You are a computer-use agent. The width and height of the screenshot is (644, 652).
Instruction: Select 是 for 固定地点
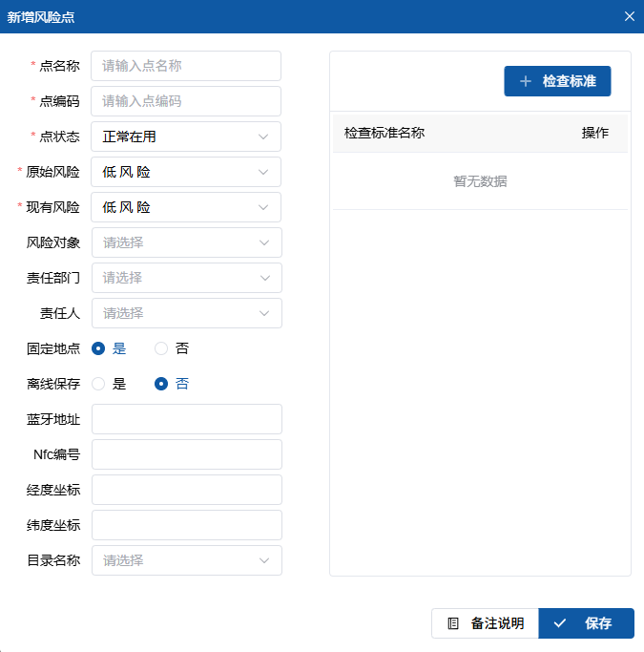pos(98,348)
